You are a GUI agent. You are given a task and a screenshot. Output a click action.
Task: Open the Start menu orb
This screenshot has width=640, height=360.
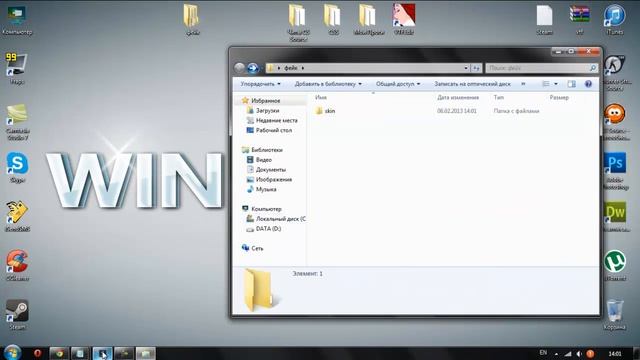pos(12,353)
